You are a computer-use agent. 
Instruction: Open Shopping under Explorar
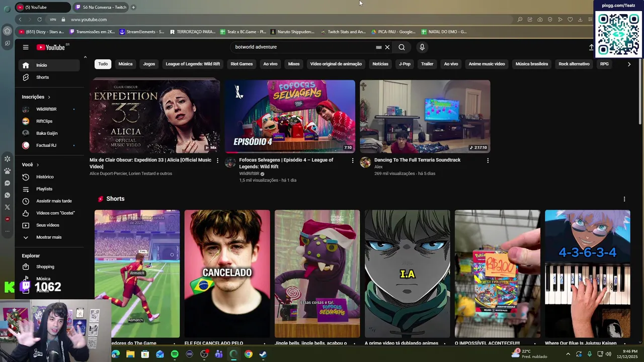click(49, 267)
